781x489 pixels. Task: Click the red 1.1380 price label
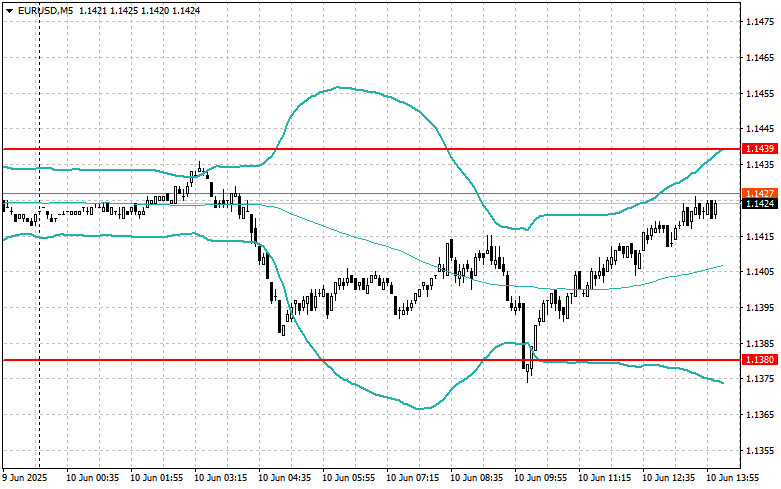[760, 360]
